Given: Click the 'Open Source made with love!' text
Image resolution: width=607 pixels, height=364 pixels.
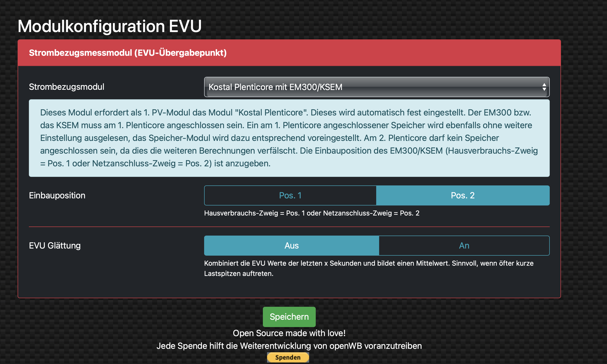Looking at the screenshot, I should pos(289,333).
